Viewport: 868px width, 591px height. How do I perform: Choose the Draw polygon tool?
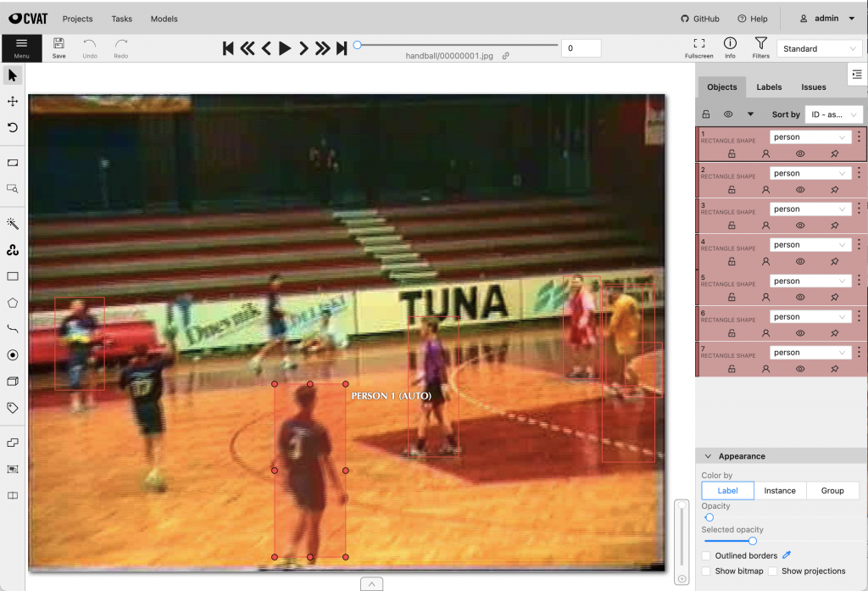click(13, 303)
